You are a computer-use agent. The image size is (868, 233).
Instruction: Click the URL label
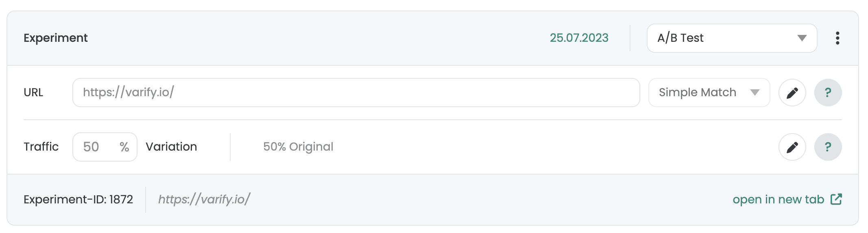(x=33, y=93)
